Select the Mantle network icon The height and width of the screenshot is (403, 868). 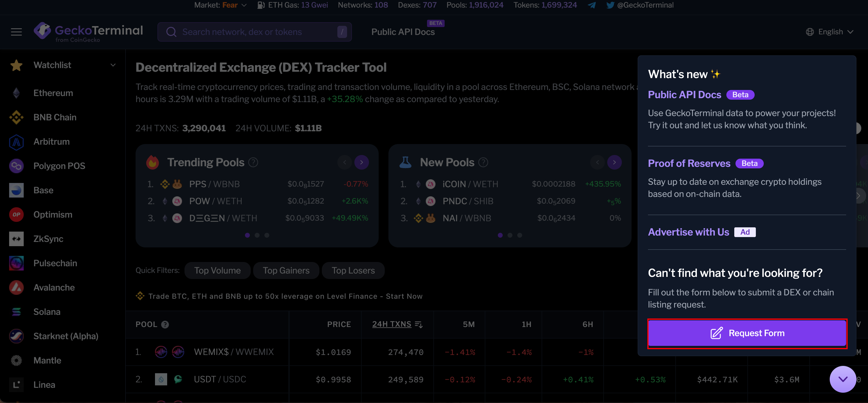pos(16,360)
